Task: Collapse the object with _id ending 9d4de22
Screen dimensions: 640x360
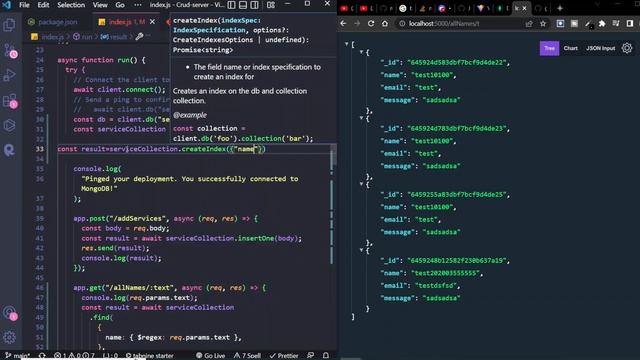Action: click(361, 52)
